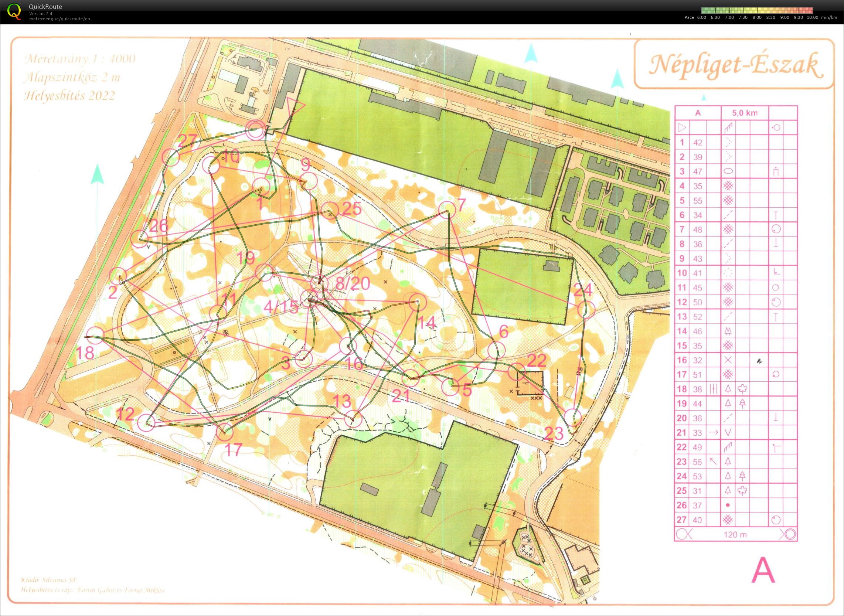Click the map number 19 label
This screenshot has width=844, height=616.
tap(245, 258)
